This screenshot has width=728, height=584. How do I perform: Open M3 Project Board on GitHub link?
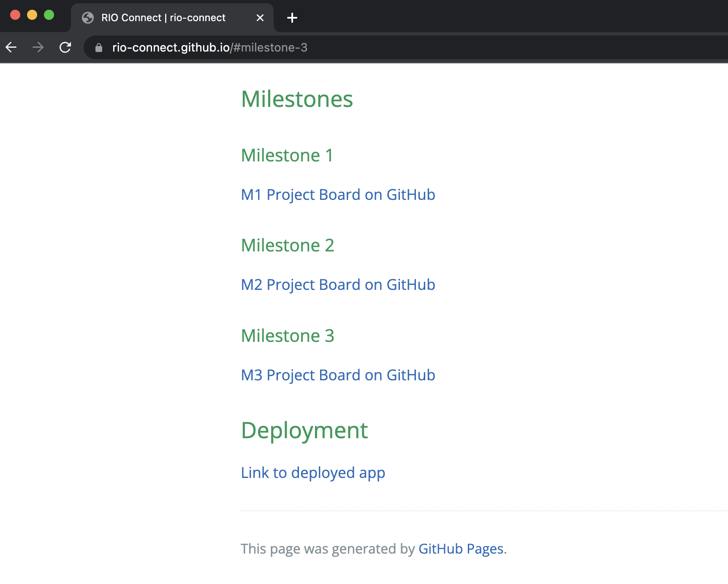click(338, 375)
